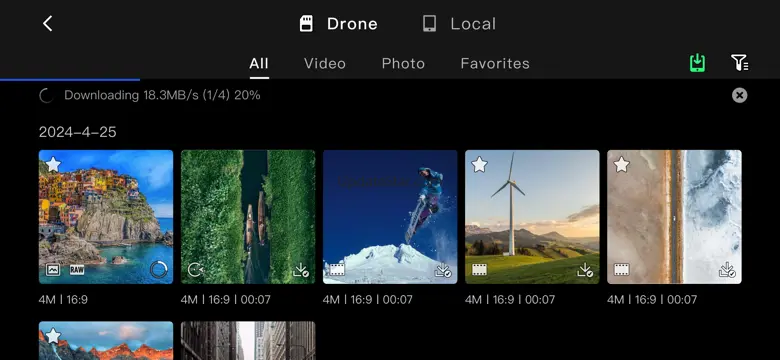780x360 pixels.
Task: Click the '4M | 16:9 | 00:07' label under the wind turbine video
Action: [x=510, y=300]
